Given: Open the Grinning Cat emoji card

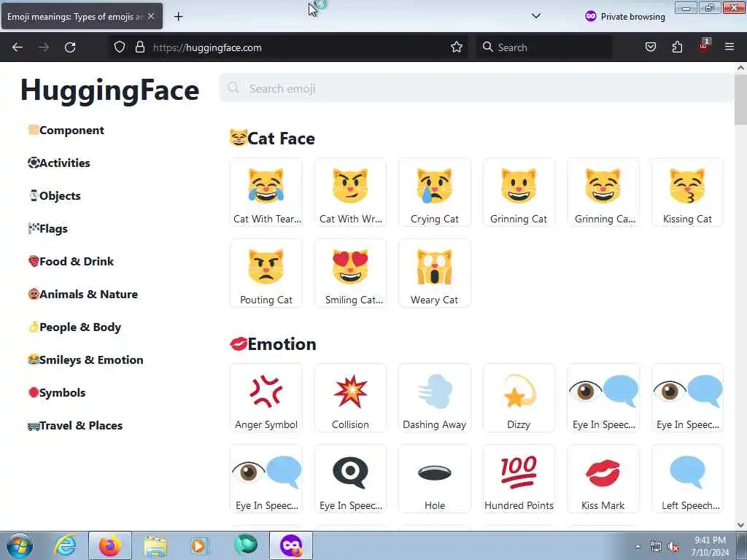Looking at the screenshot, I should [x=519, y=192].
